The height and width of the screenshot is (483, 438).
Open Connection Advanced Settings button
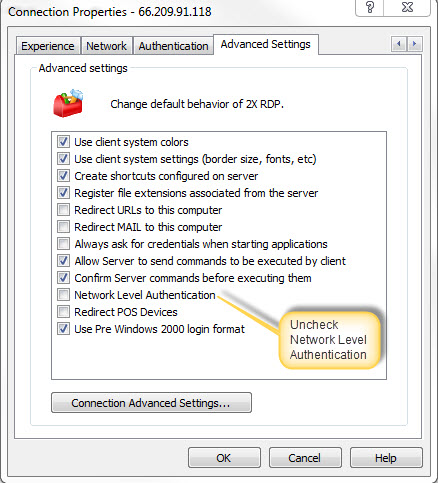pyautogui.click(x=151, y=403)
